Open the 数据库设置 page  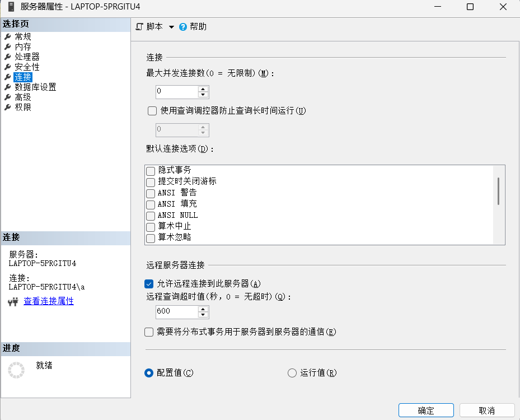pyautogui.click(x=35, y=87)
